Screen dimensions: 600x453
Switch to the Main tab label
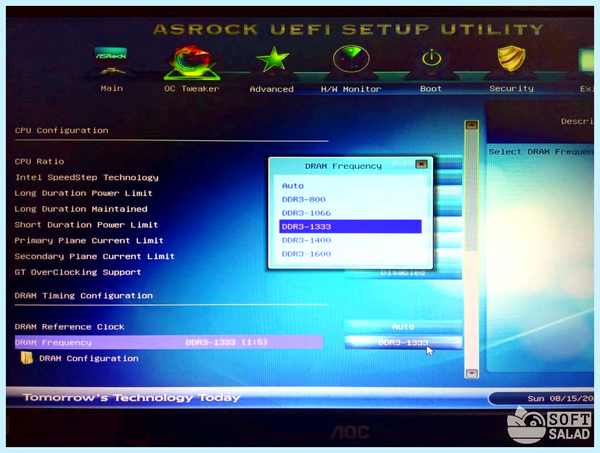(112, 88)
